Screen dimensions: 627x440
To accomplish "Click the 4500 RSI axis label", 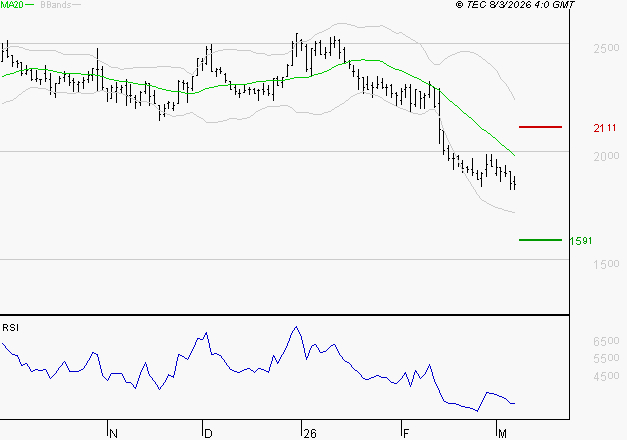I will click(x=606, y=376).
